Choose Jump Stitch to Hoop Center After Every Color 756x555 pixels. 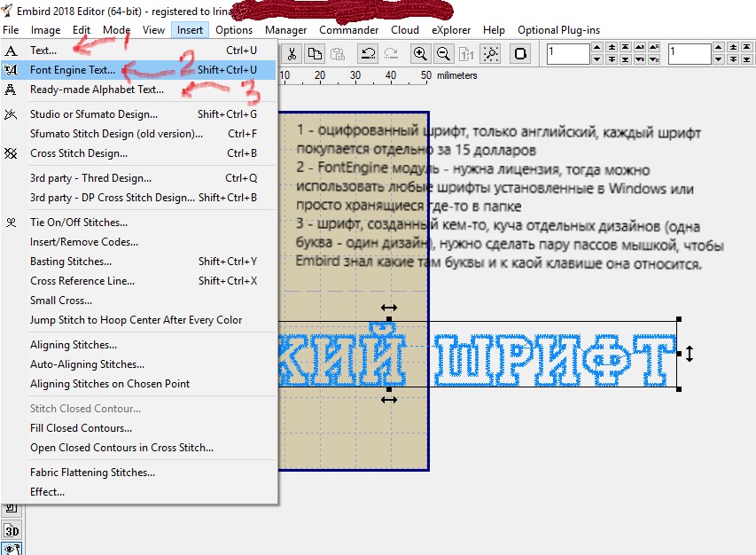[x=139, y=320]
